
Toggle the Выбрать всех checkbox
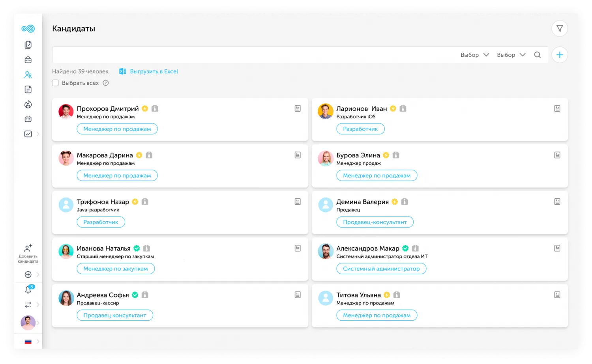[56, 83]
